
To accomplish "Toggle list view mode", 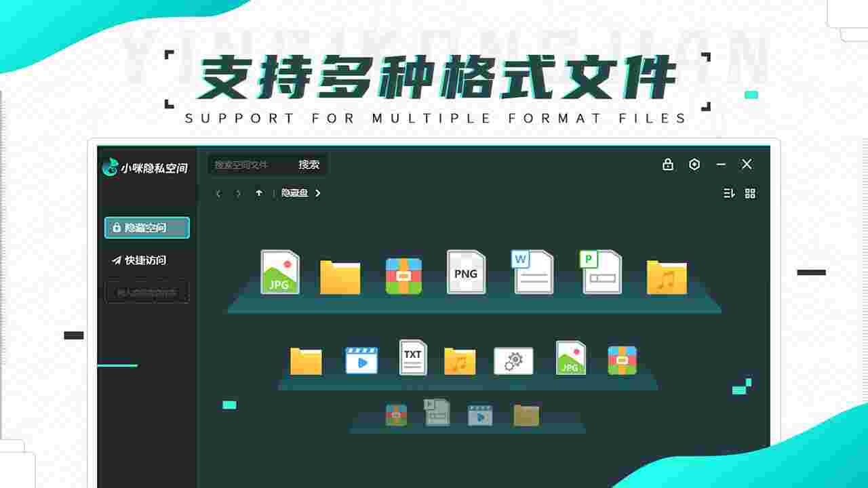I will pos(729,193).
